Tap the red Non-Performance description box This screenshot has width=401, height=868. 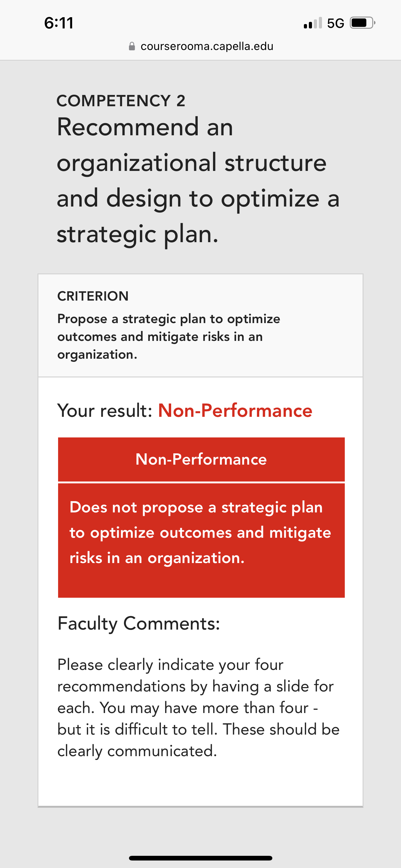tap(201, 541)
